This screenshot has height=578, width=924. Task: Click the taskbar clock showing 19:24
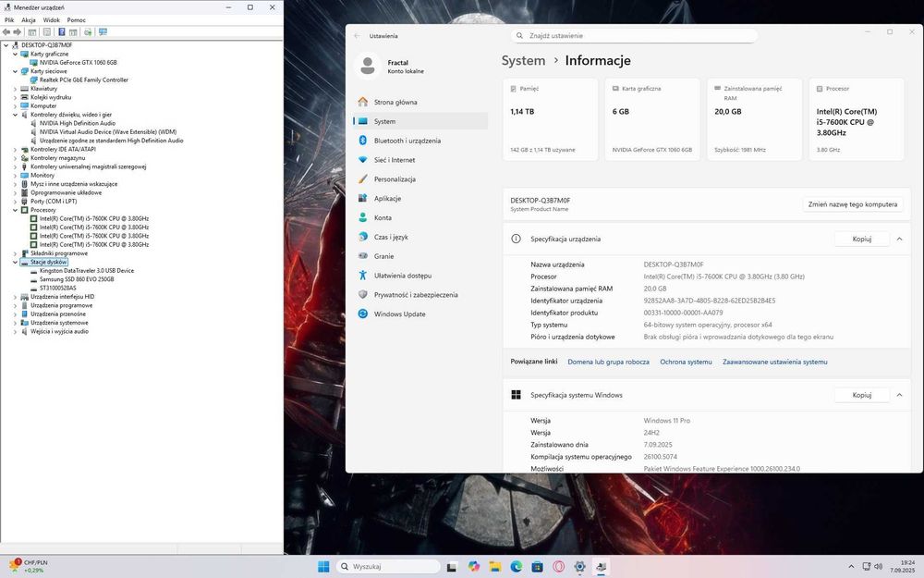(x=903, y=567)
